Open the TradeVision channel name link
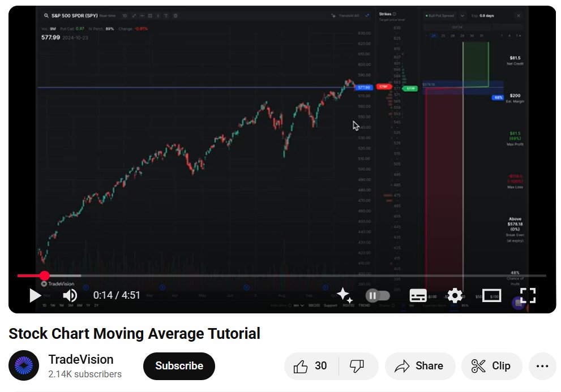Screen dimensions: 561x392 [x=81, y=359]
